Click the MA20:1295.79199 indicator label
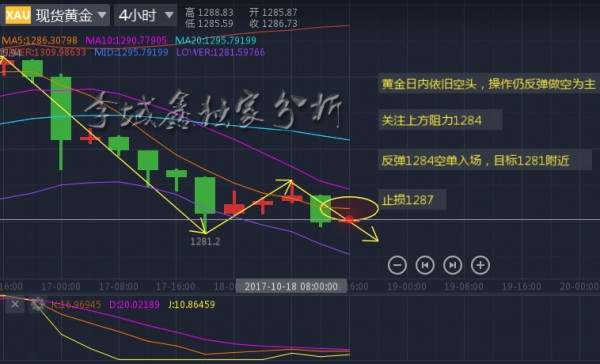This screenshot has width=600, height=364. pos(216,40)
